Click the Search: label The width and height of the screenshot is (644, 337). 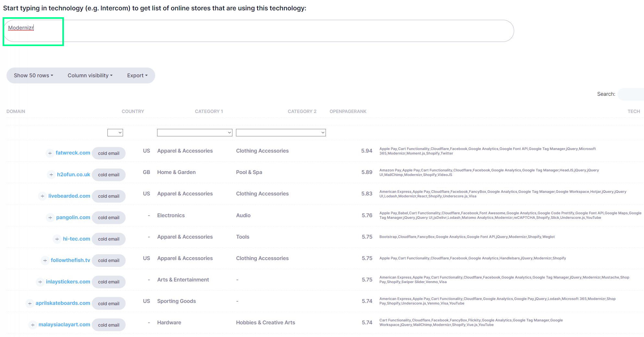(606, 94)
